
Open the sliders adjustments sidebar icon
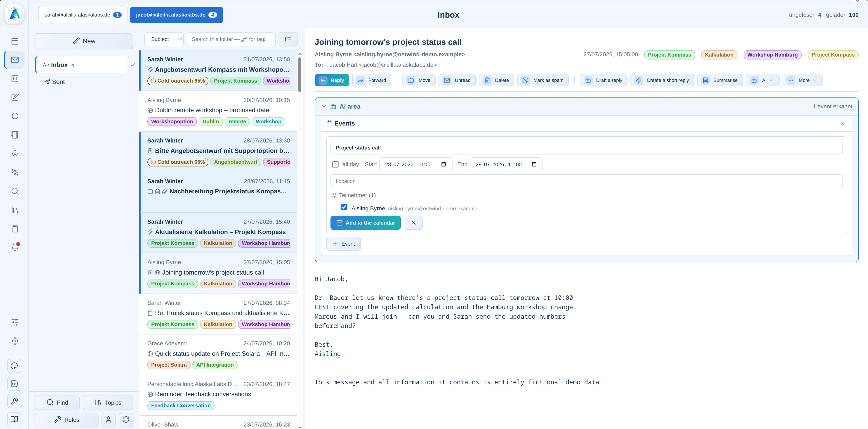(15, 322)
